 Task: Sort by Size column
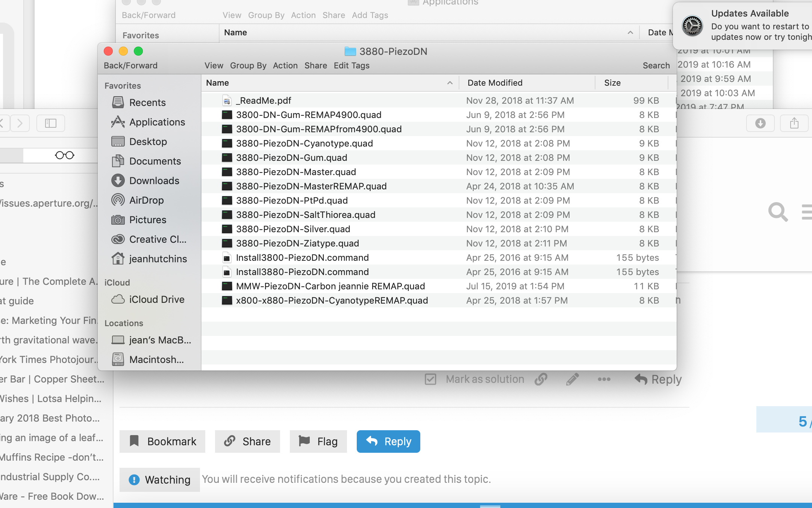[x=632, y=83]
